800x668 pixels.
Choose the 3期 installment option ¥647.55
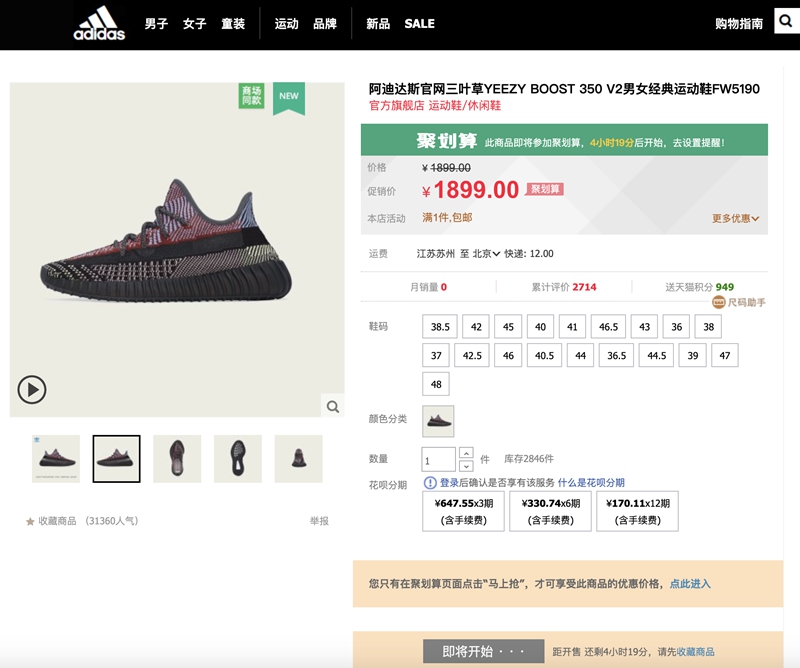(x=463, y=511)
